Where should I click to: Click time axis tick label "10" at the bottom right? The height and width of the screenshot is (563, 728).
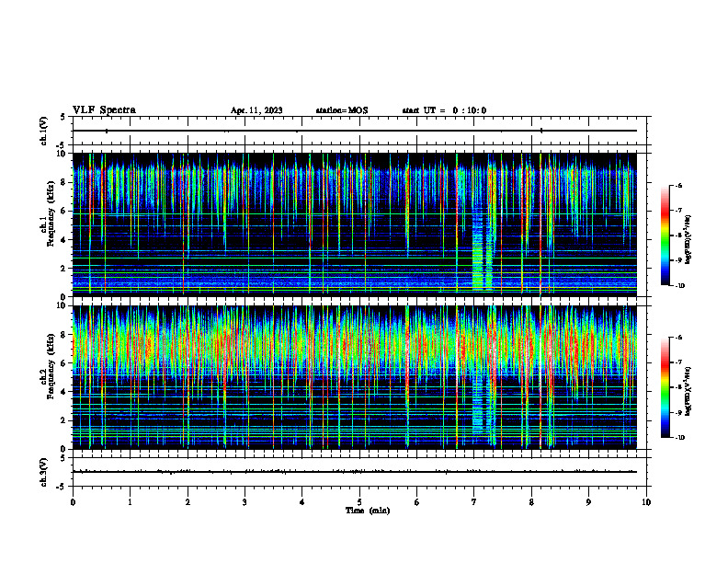click(646, 502)
